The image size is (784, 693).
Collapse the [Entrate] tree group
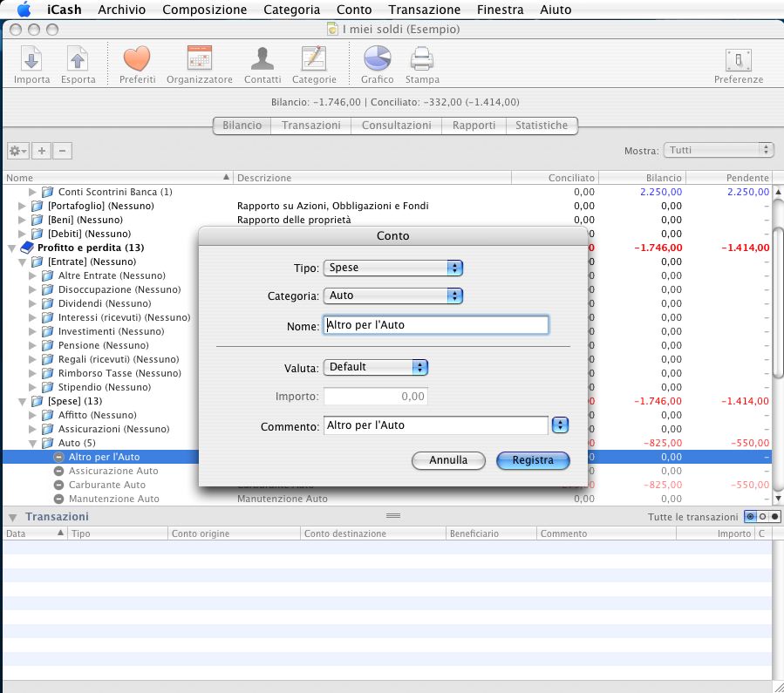(x=24, y=262)
